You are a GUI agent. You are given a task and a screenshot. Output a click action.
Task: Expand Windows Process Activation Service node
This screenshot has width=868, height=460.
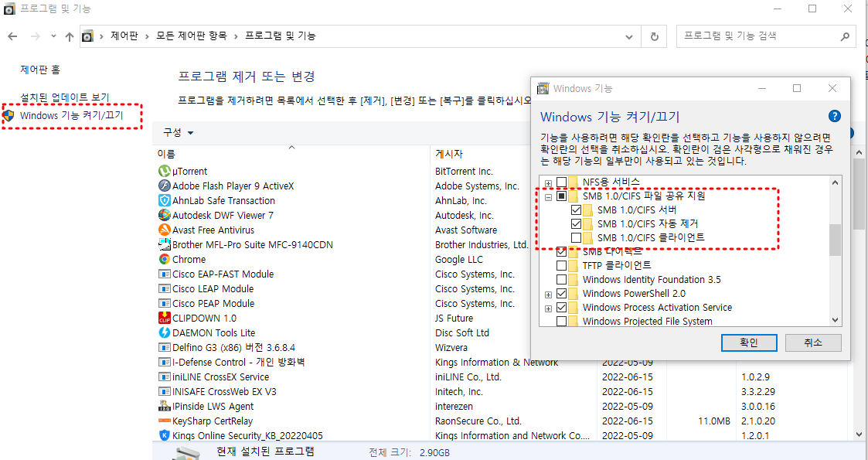548,308
